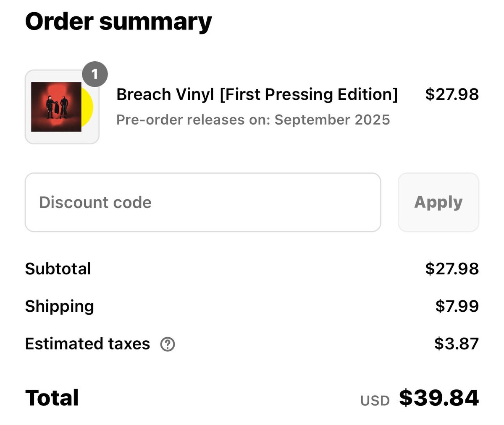504x425 pixels.
Task: Click the Order summary heading
Action: point(118,22)
